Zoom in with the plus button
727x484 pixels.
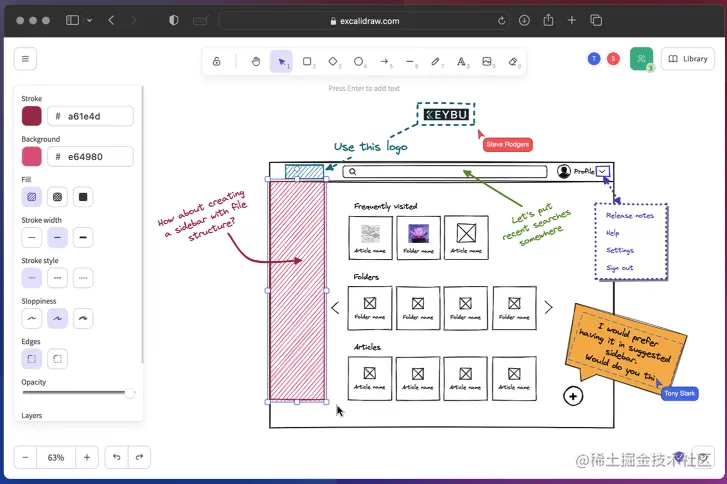87,458
